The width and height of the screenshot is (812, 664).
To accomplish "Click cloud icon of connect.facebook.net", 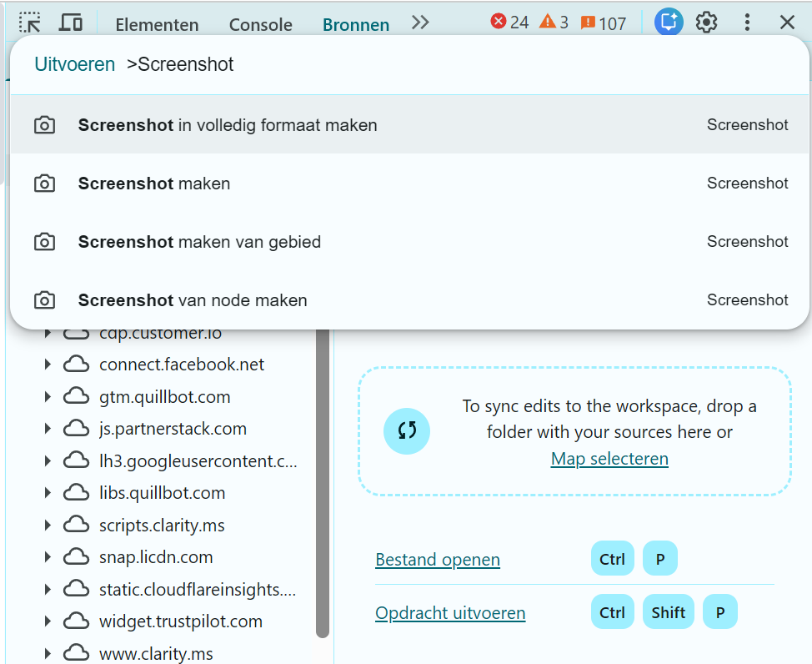I will (76, 365).
